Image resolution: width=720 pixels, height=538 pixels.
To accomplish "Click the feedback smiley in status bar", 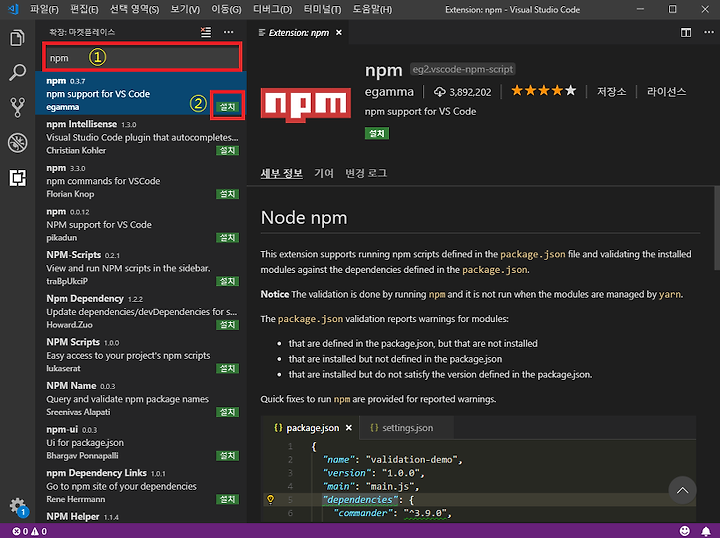I will click(684, 531).
